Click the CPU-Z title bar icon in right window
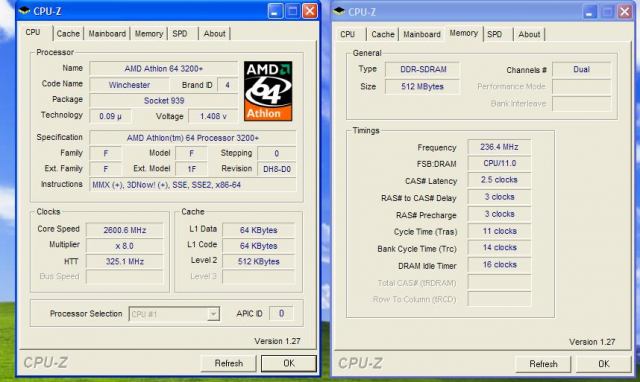 [339, 11]
